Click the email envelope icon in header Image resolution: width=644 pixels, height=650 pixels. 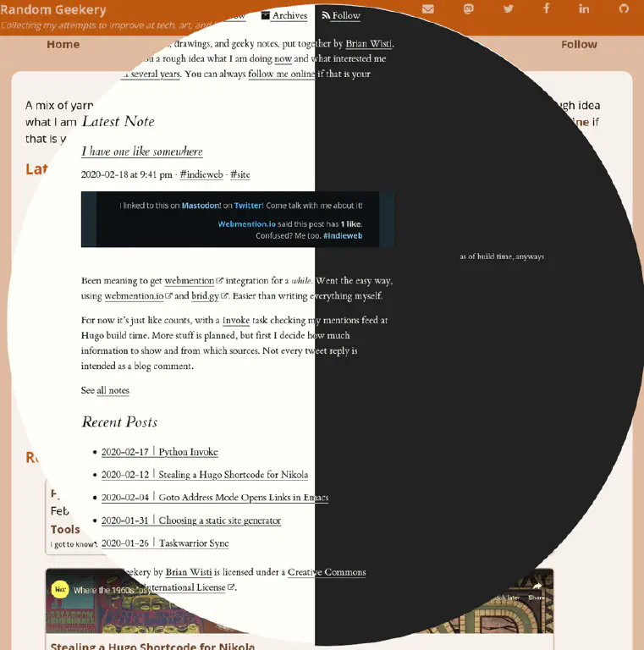coord(427,8)
